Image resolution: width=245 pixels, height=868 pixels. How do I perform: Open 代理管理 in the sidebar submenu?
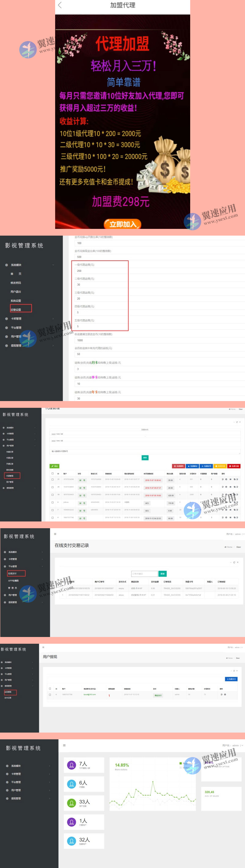coord(10,476)
